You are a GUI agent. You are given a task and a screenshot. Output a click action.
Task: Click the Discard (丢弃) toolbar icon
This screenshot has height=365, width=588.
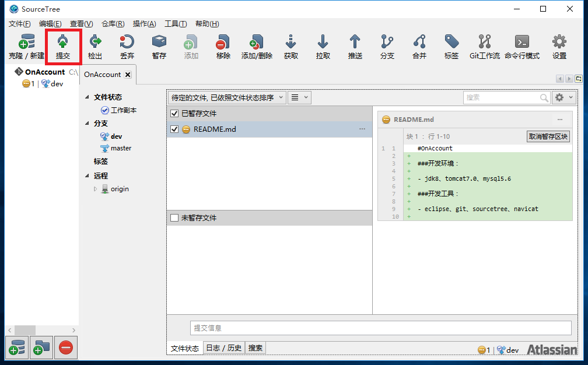click(x=127, y=47)
